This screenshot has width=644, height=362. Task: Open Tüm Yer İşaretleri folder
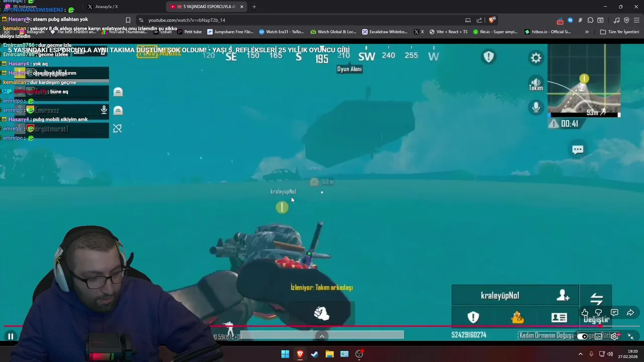click(x=619, y=32)
